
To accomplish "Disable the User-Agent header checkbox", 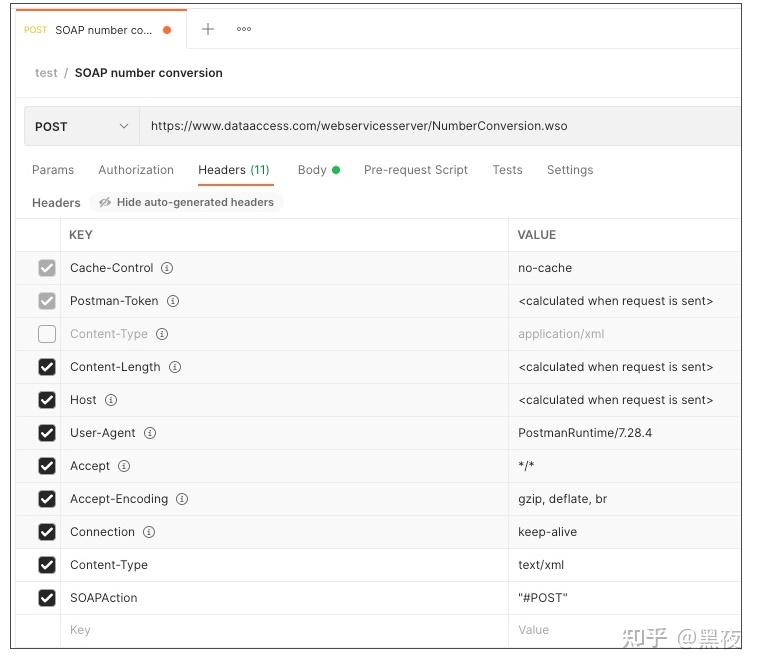I will point(47,433).
